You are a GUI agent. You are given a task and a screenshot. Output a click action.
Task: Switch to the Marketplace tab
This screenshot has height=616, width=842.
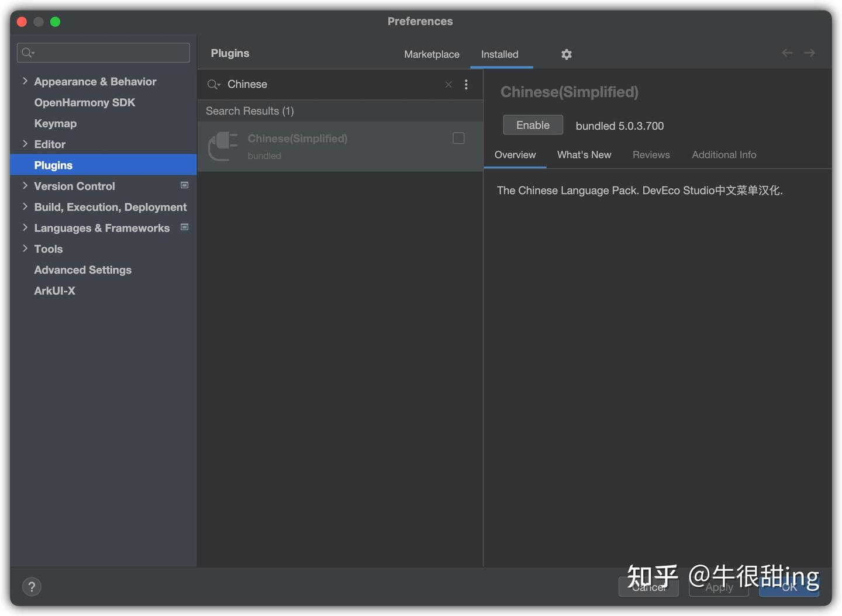point(432,54)
